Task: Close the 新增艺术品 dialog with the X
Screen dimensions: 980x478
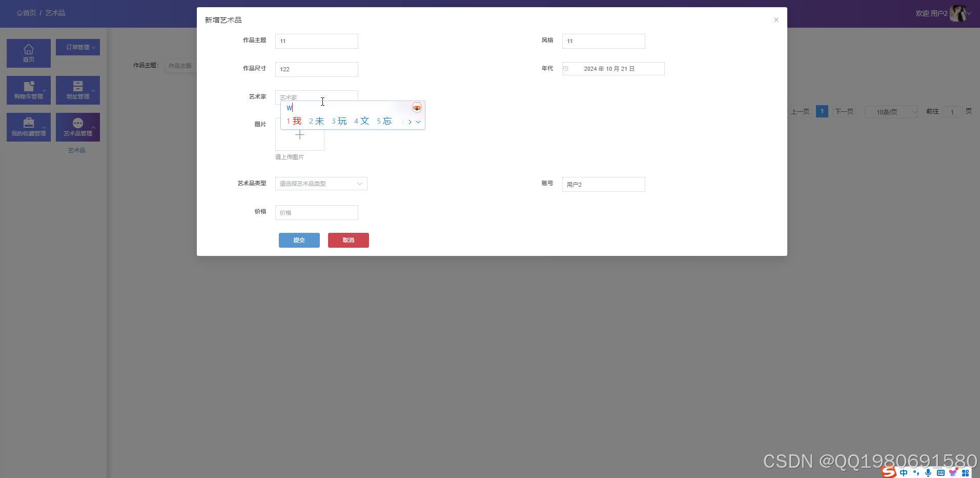Action: coord(776,20)
